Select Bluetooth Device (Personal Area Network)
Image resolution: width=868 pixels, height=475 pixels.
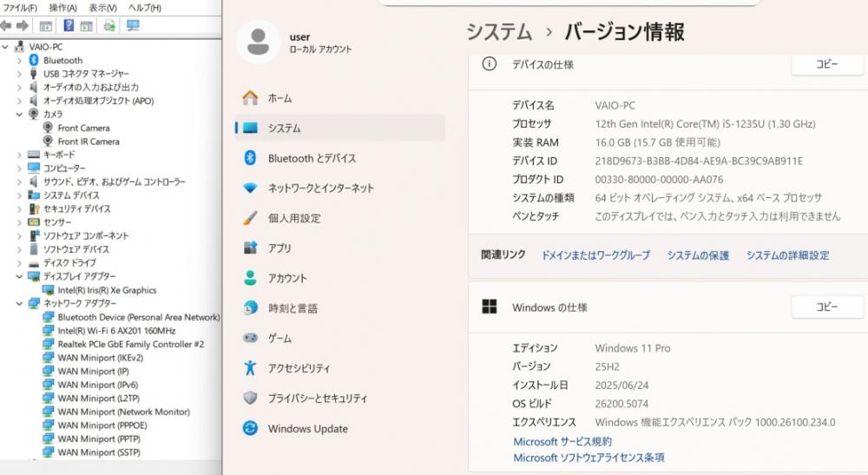[x=138, y=317]
